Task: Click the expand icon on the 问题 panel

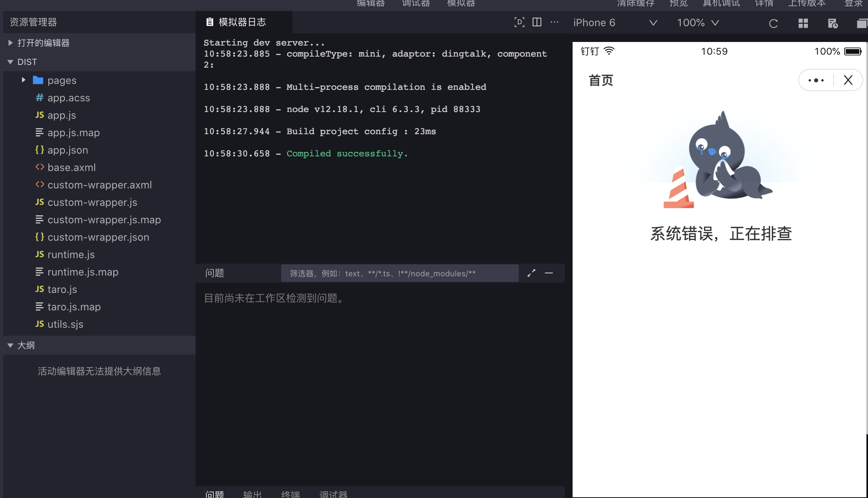Action: coord(531,273)
